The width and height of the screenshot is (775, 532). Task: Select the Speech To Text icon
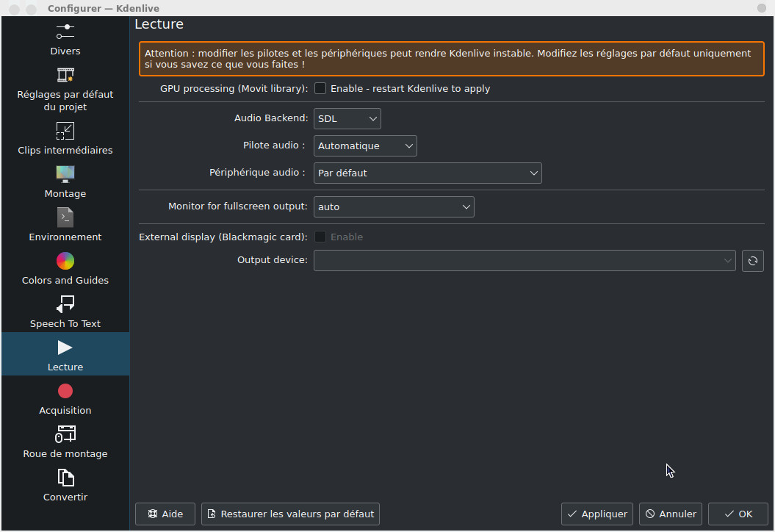[65, 304]
